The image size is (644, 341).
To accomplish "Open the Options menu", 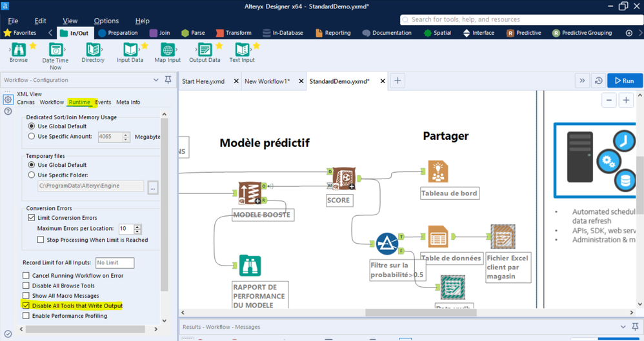I will (106, 21).
